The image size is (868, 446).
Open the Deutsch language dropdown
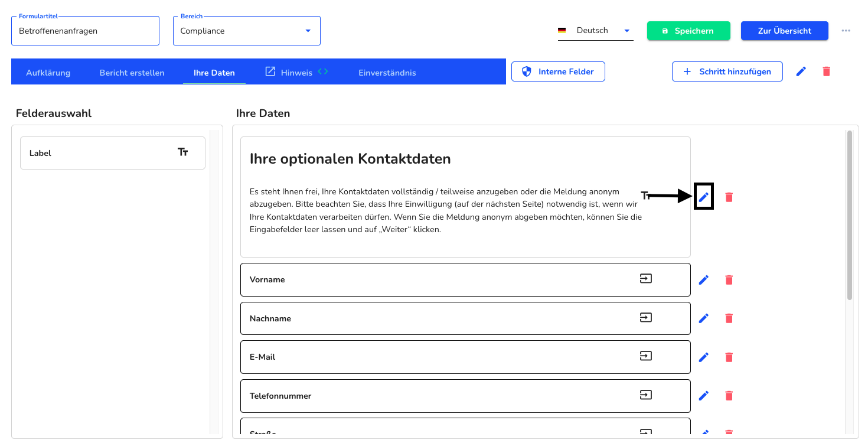pyautogui.click(x=596, y=31)
